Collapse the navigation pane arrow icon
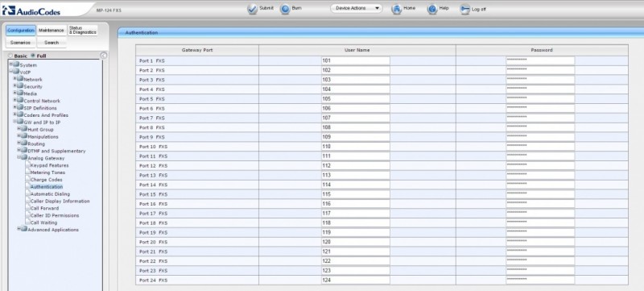 point(104,56)
